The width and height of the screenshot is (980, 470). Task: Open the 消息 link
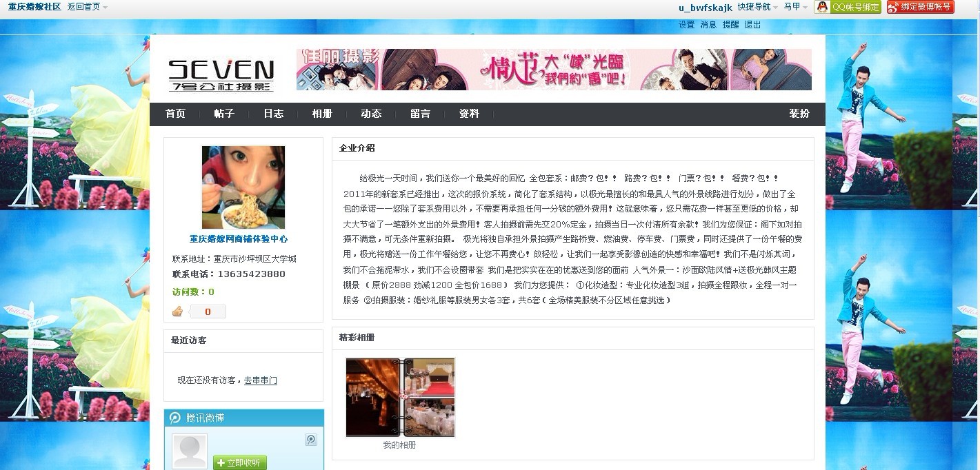pos(708,25)
